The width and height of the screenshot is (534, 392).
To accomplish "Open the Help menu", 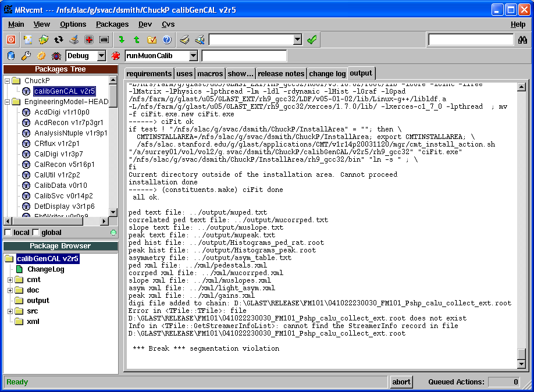I will point(518,24).
